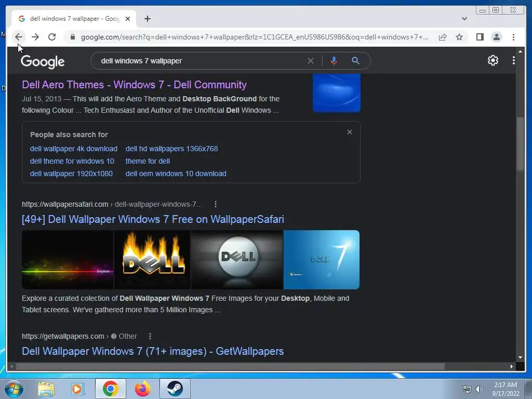Screen dimensions: 532x399
Task: Start voice search with microphone icon
Action: (x=334, y=61)
